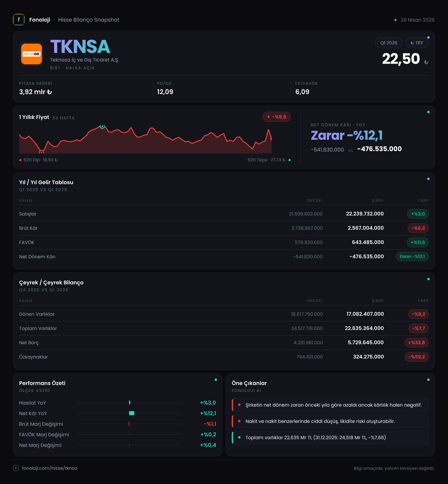
Task: Click the Net Kâr YoY performance bar
Action: point(132,414)
